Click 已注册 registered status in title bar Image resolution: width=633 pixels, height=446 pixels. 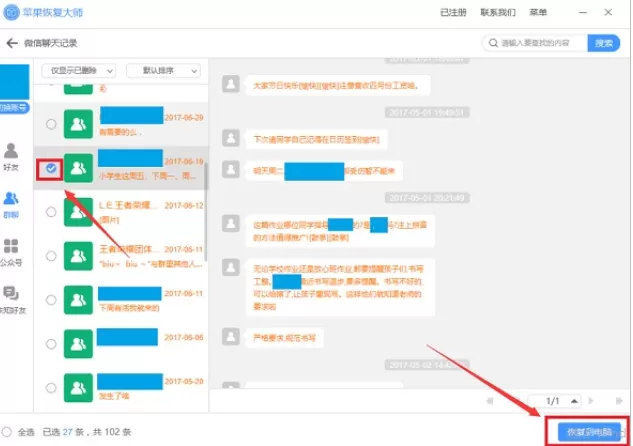tap(453, 13)
